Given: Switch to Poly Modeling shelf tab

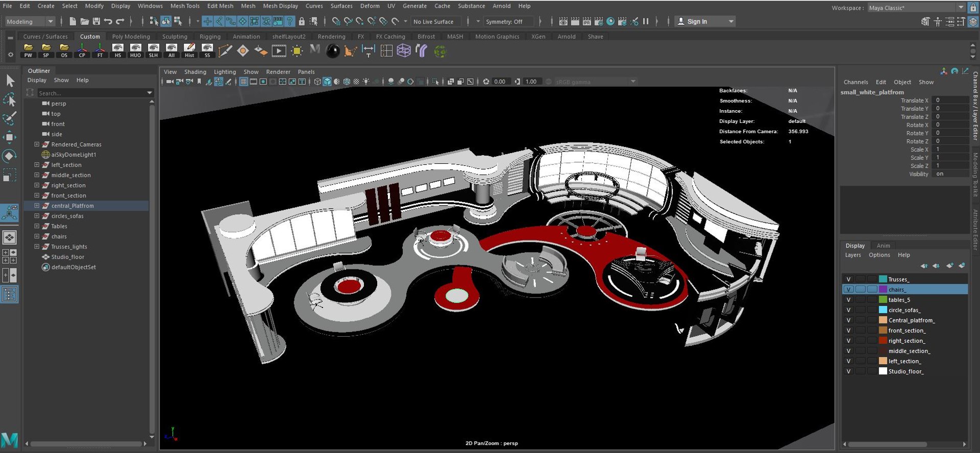Looking at the screenshot, I should pos(131,37).
